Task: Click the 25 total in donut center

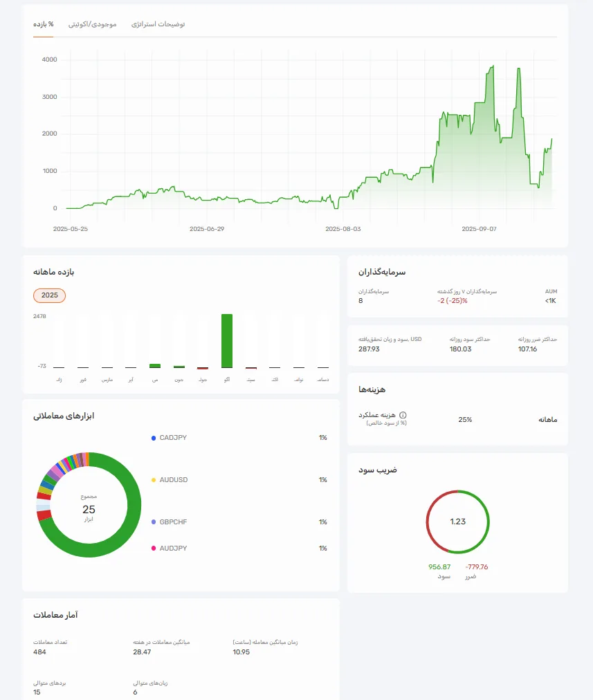Action: pyautogui.click(x=89, y=509)
